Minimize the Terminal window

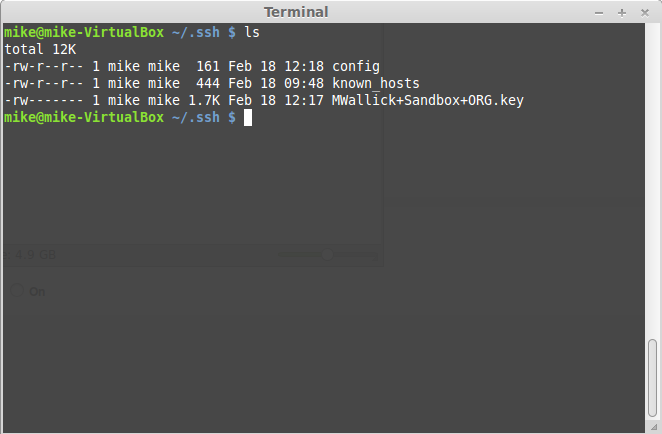(x=599, y=13)
